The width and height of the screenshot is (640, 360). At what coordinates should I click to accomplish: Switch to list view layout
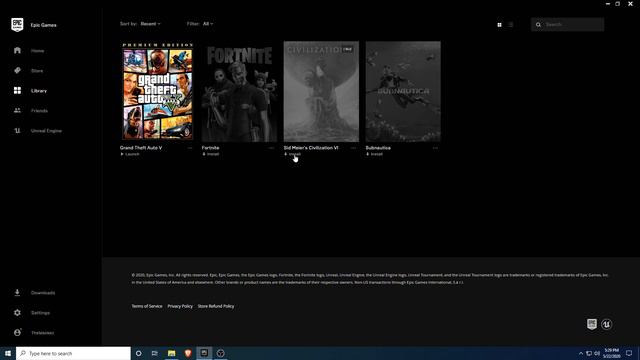[511, 24]
